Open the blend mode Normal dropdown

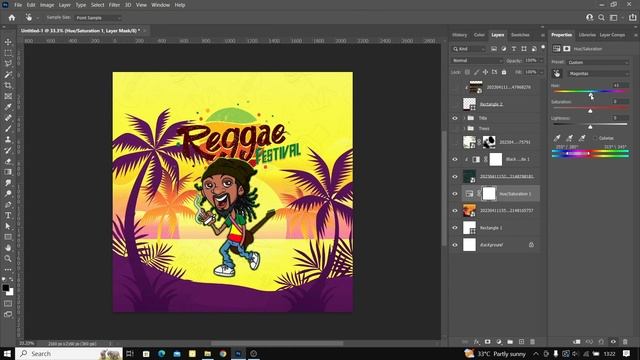point(477,60)
